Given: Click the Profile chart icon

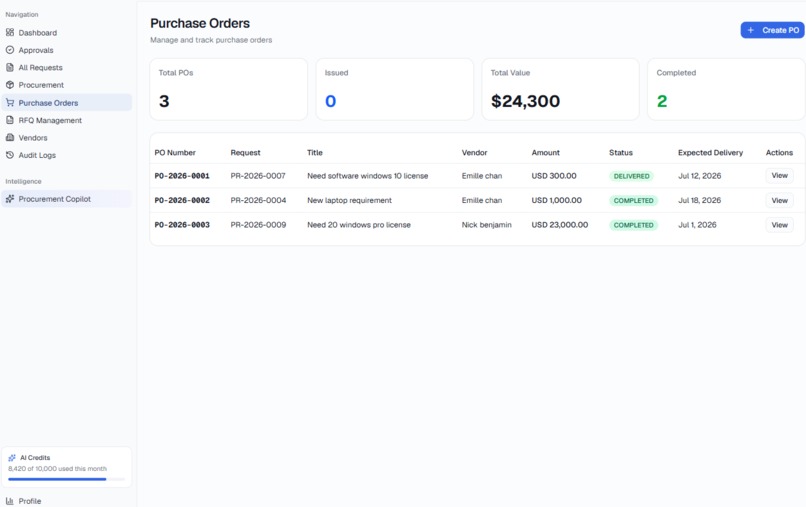Looking at the screenshot, I should click(10, 501).
